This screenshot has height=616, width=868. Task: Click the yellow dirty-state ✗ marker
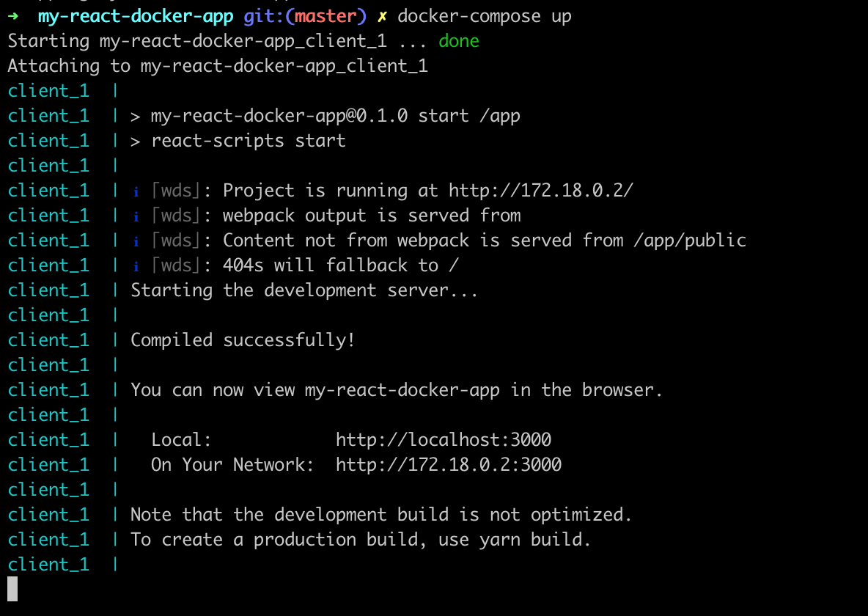click(x=382, y=17)
